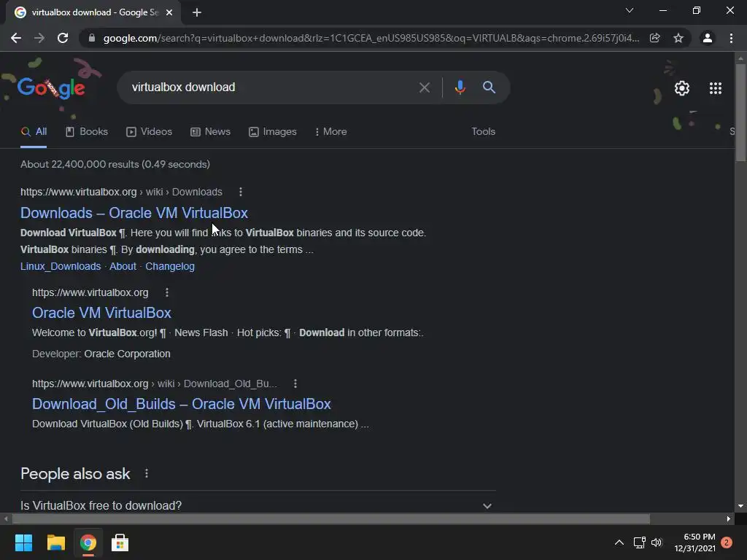The width and height of the screenshot is (747, 560).
Task: Open the About sitelink
Action: (123, 267)
